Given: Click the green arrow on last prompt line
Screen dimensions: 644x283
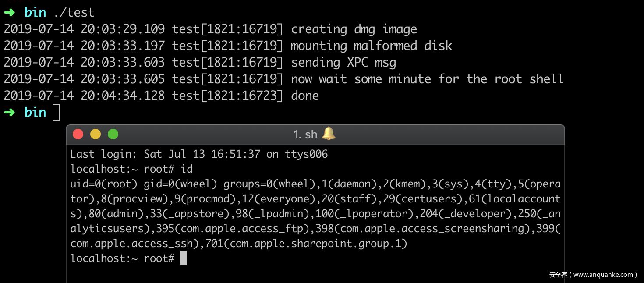Looking at the screenshot, I should click(9, 112).
